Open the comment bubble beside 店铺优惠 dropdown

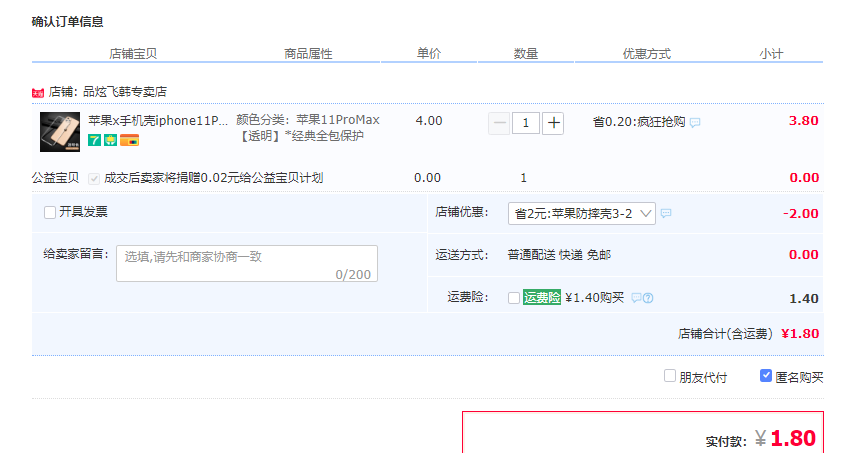[x=666, y=214]
